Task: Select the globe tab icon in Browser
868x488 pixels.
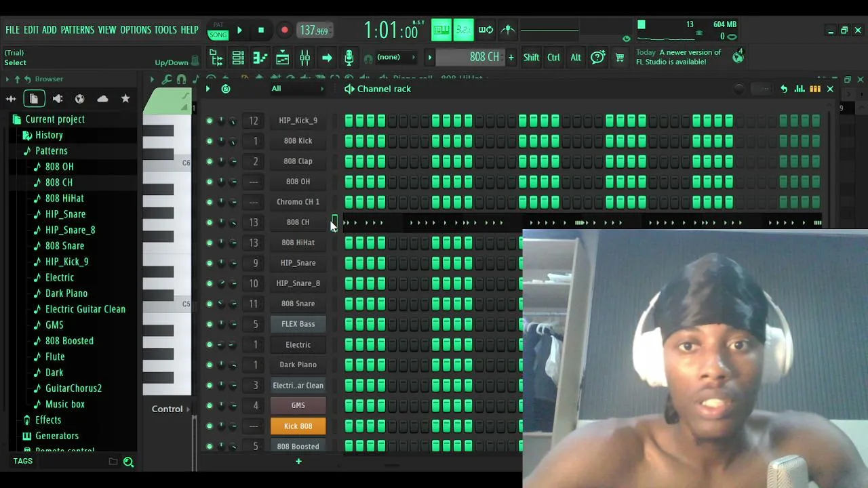Action: pos(80,99)
